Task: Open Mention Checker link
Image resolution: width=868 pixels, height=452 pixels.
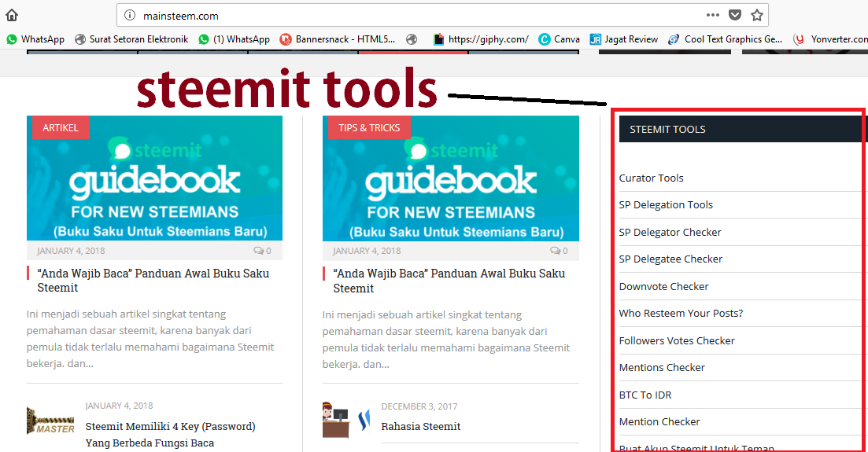Action: click(x=659, y=421)
